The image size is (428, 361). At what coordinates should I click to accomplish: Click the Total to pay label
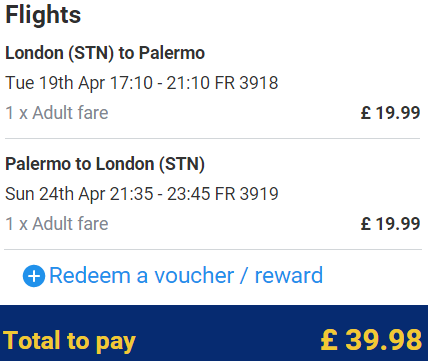pos(69,341)
